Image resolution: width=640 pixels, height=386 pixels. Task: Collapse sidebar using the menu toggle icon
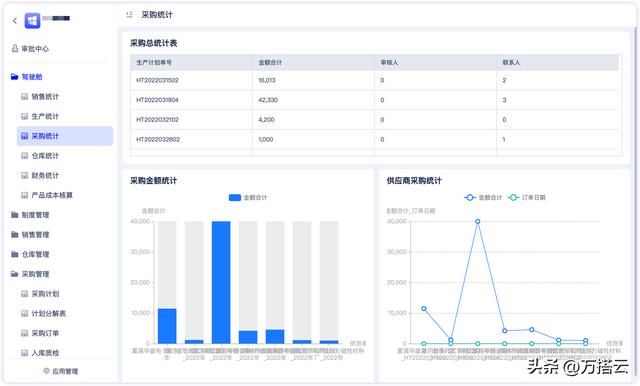pyautogui.click(x=129, y=15)
